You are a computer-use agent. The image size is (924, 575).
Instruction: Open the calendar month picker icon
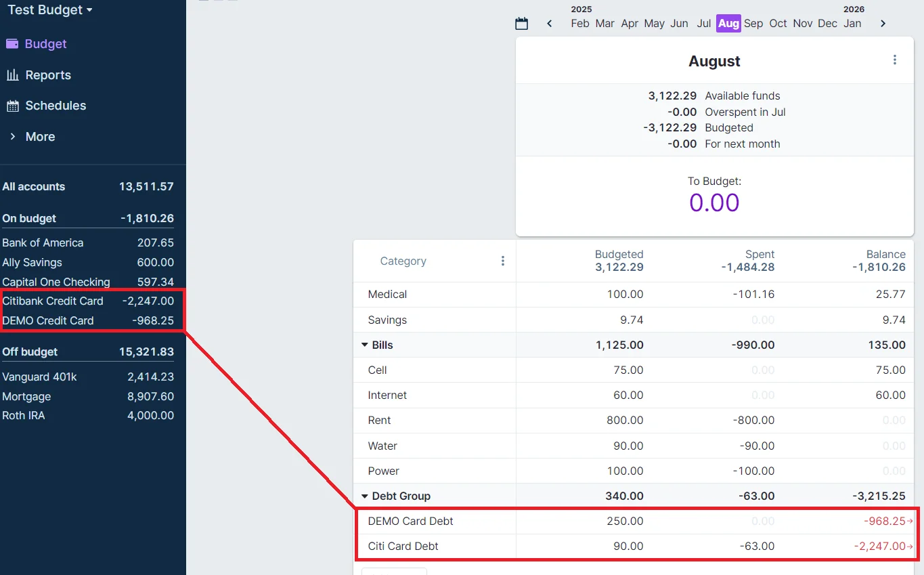coord(521,24)
